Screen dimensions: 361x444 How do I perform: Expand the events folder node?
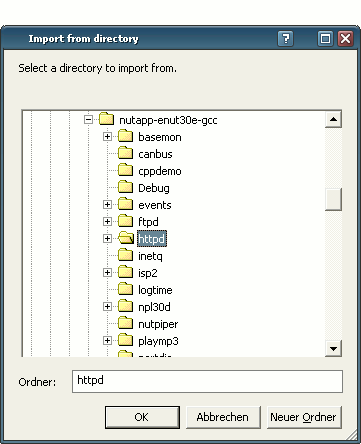107,204
